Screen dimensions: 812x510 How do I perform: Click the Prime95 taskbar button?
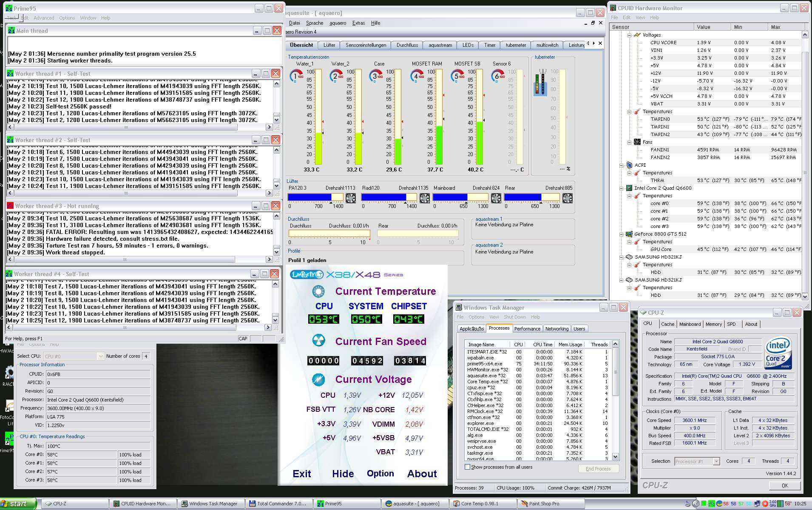(347, 504)
